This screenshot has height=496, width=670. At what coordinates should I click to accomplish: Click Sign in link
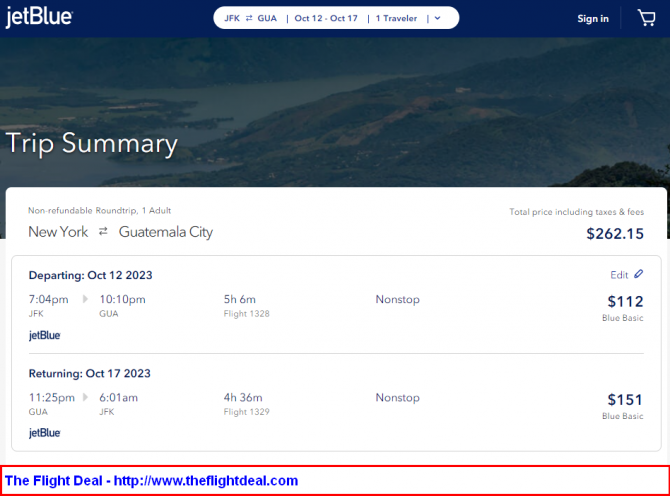click(x=593, y=19)
